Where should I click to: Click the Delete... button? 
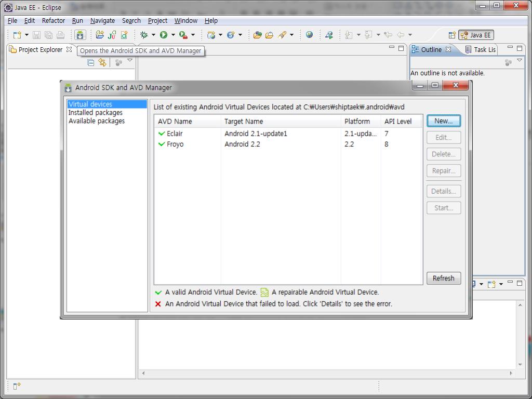click(444, 154)
